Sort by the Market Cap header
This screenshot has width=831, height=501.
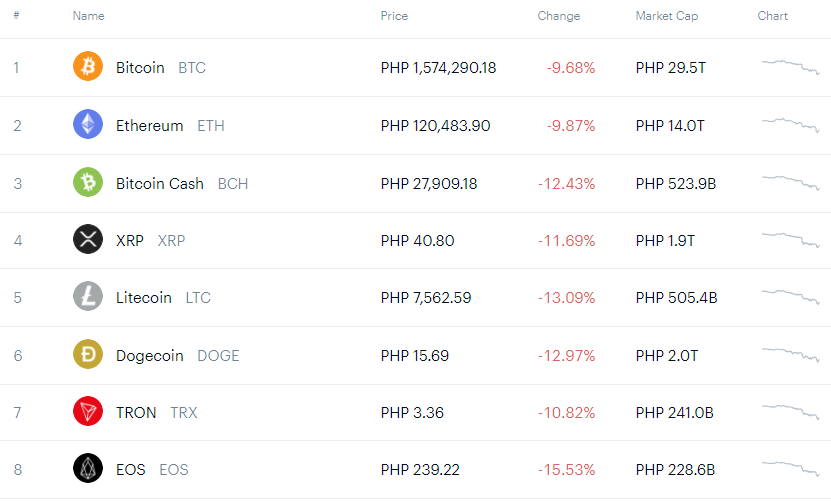(x=667, y=16)
